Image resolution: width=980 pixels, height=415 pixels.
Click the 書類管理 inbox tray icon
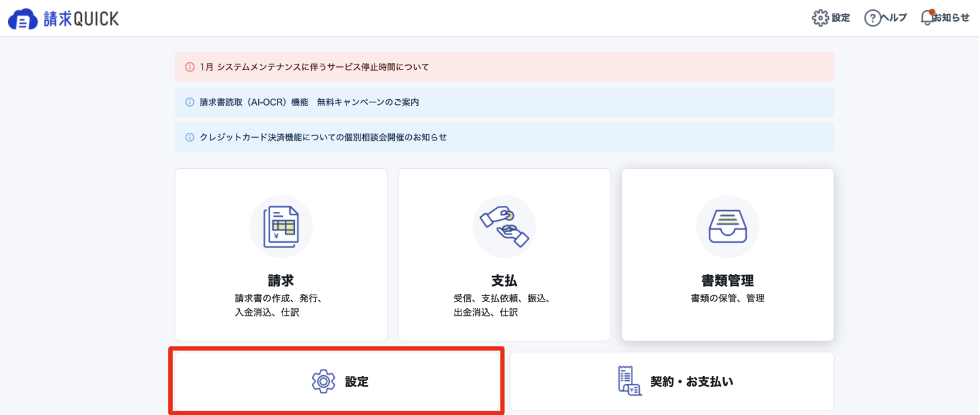(x=728, y=226)
